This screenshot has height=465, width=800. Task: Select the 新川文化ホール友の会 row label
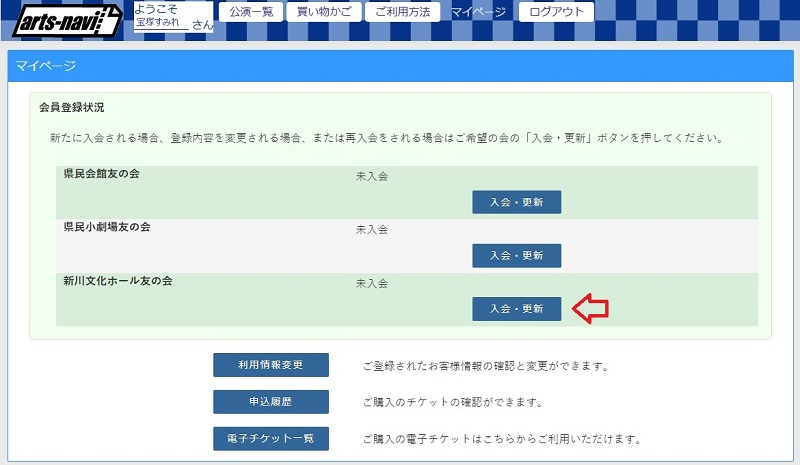coord(118,281)
